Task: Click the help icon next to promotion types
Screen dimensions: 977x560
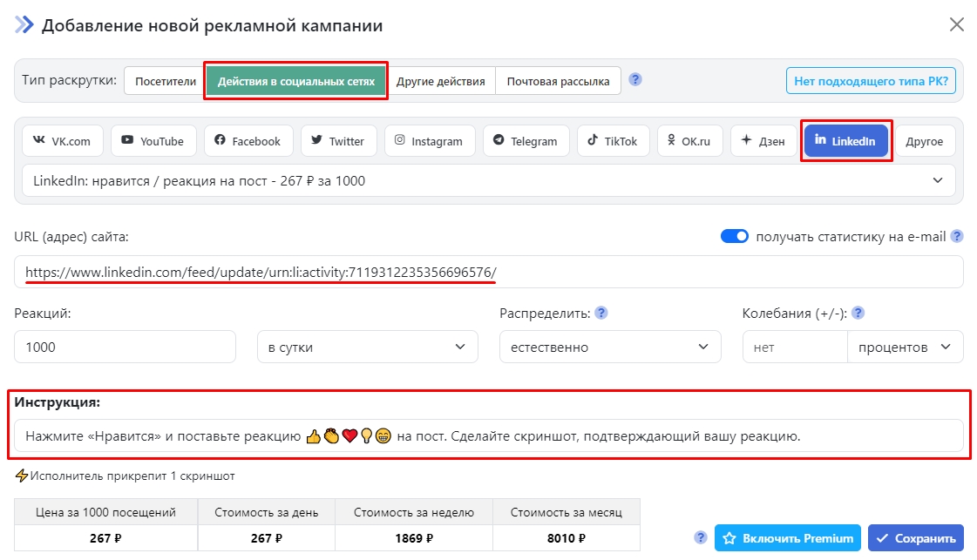Action: 635,80
